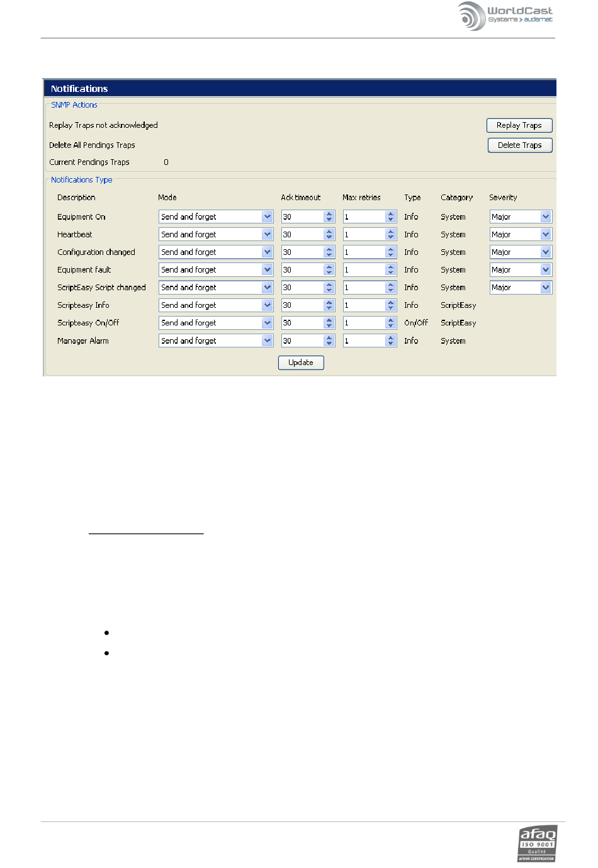598x868 pixels.
Task: Open Severity dropdown for Equipment On
Action: click(521, 217)
